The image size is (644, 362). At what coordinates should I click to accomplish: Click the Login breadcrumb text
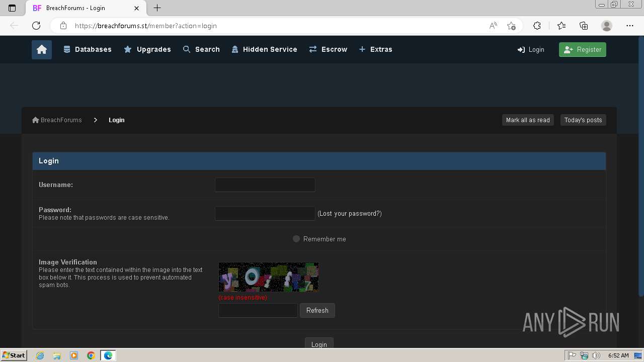tap(117, 120)
